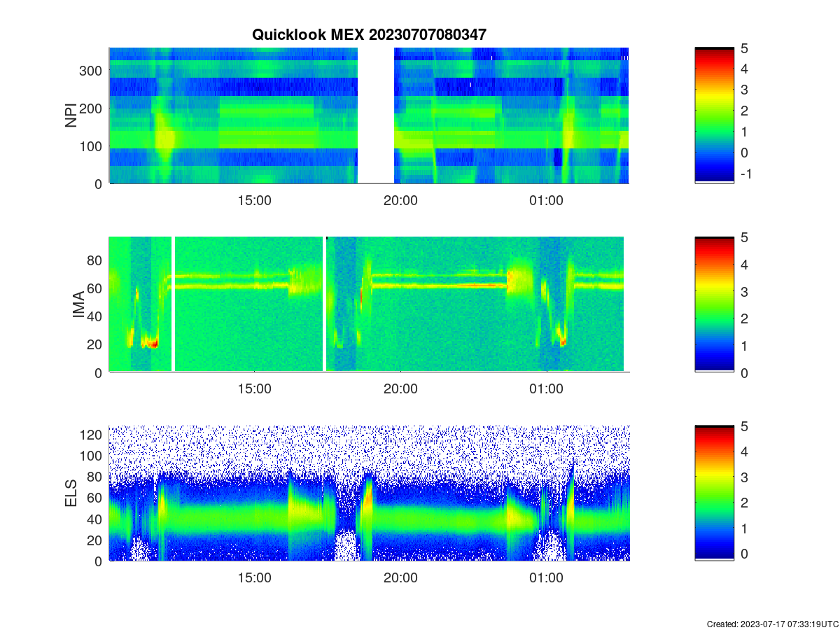Image resolution: width=840 pixels, height=630 pixels.
Task: Click the "20" tick on the IMA axis
Action: click(x=96, y=344)
